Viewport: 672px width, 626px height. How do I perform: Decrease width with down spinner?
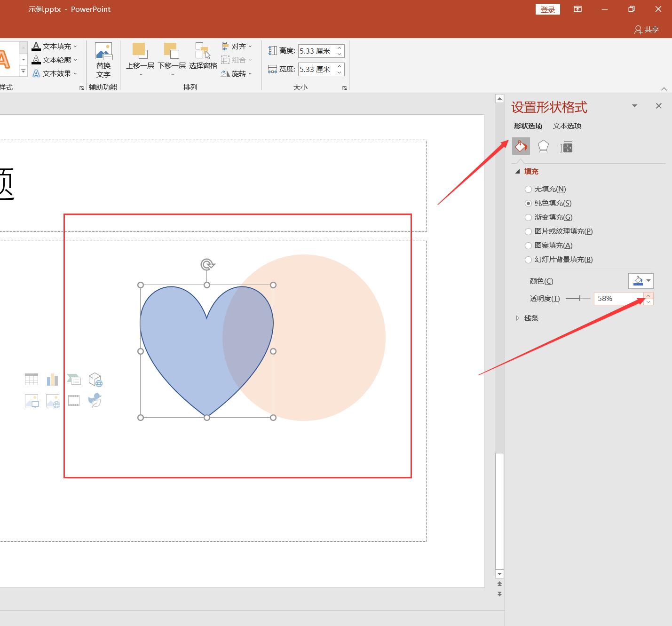pos(340,72)
